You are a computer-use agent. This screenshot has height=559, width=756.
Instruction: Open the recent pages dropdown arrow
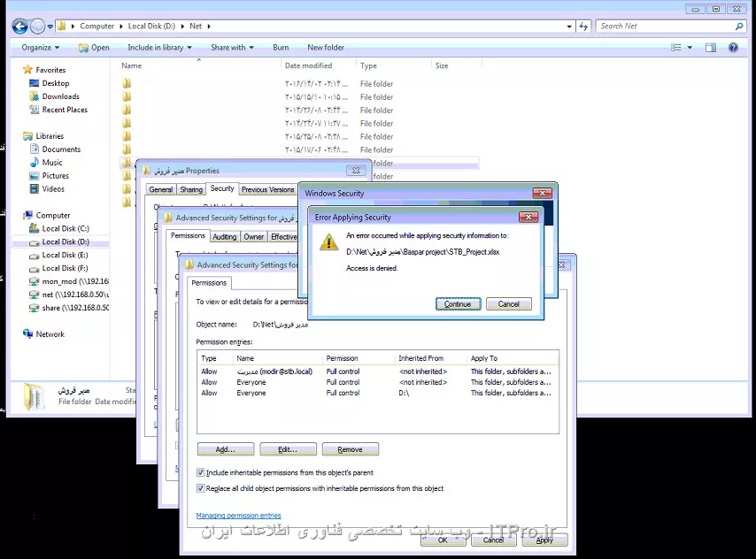[50, 27]
